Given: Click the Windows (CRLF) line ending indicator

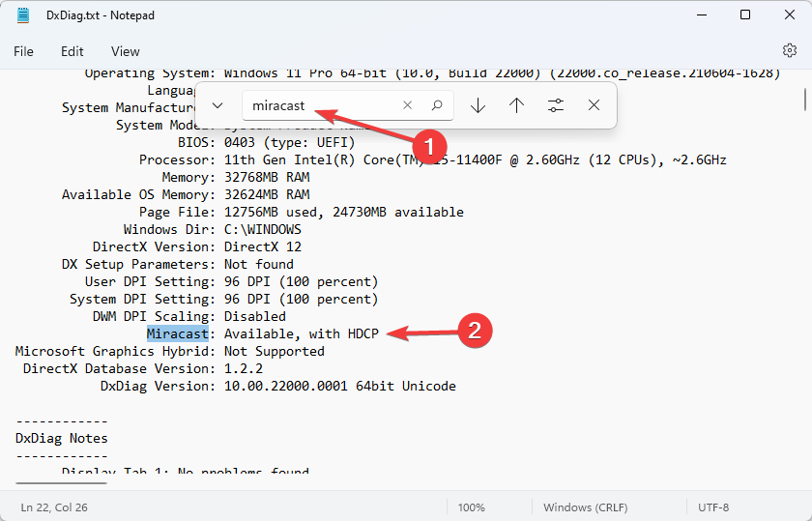Looking at the screenshot, I should pos(586,507).
